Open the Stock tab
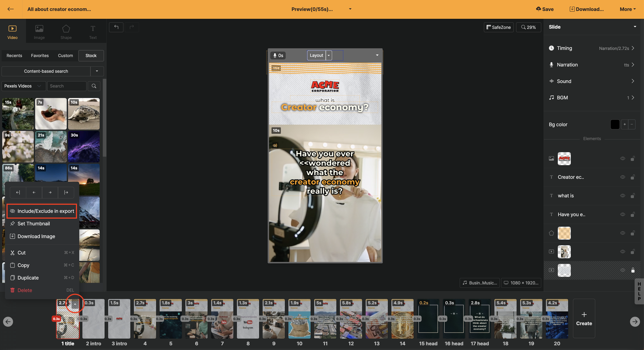 point(91,55)
